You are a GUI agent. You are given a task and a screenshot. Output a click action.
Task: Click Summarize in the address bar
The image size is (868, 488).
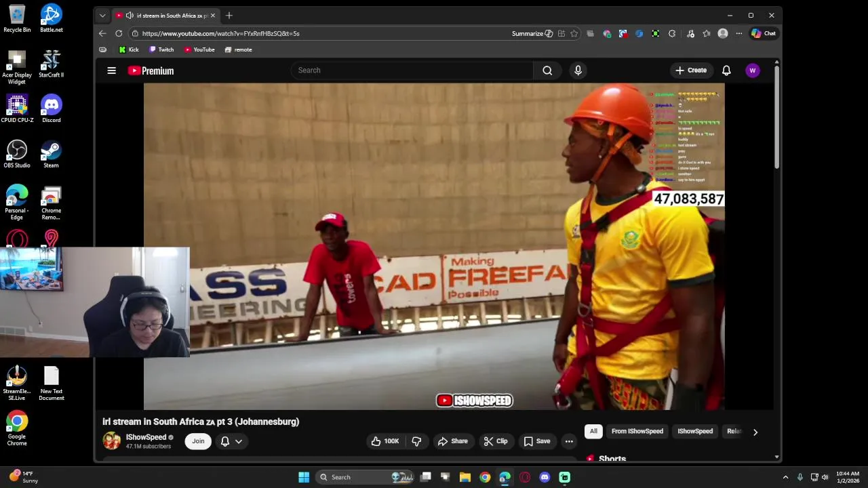(x=532, y=33)
